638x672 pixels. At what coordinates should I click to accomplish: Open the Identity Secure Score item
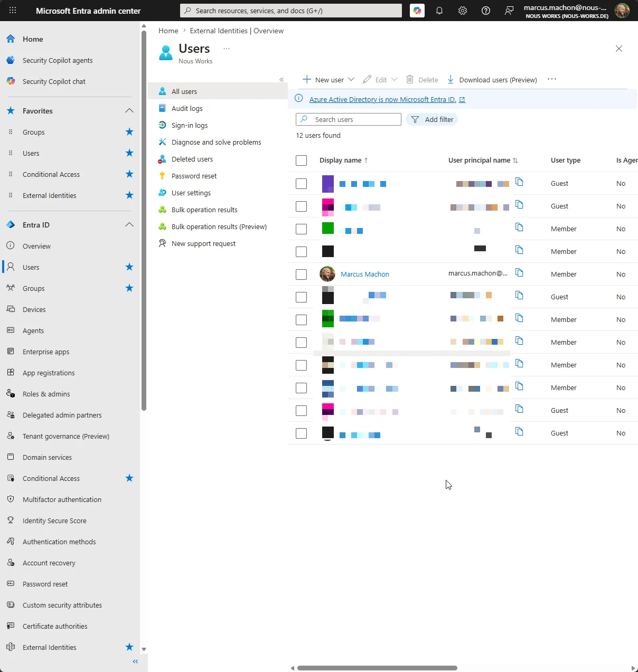[54, 520]
